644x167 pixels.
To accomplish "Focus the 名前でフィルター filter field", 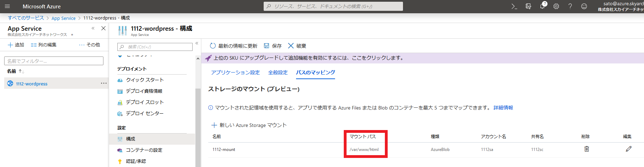I will 54,61.
